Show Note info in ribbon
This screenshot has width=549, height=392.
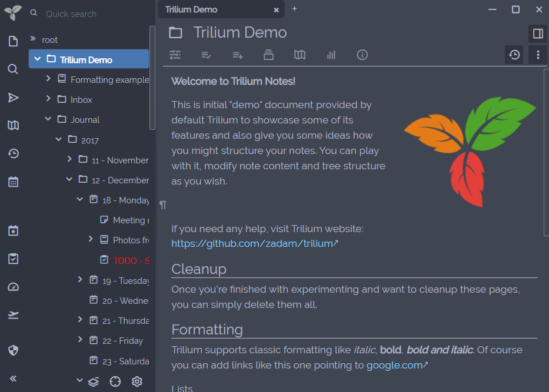click(x=362, y=55)
